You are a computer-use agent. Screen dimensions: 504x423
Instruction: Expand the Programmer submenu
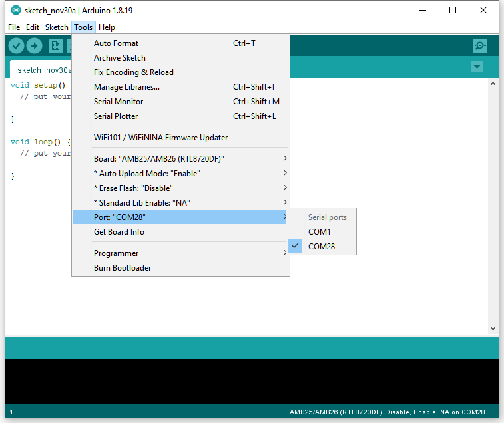[x=181, y=253]
